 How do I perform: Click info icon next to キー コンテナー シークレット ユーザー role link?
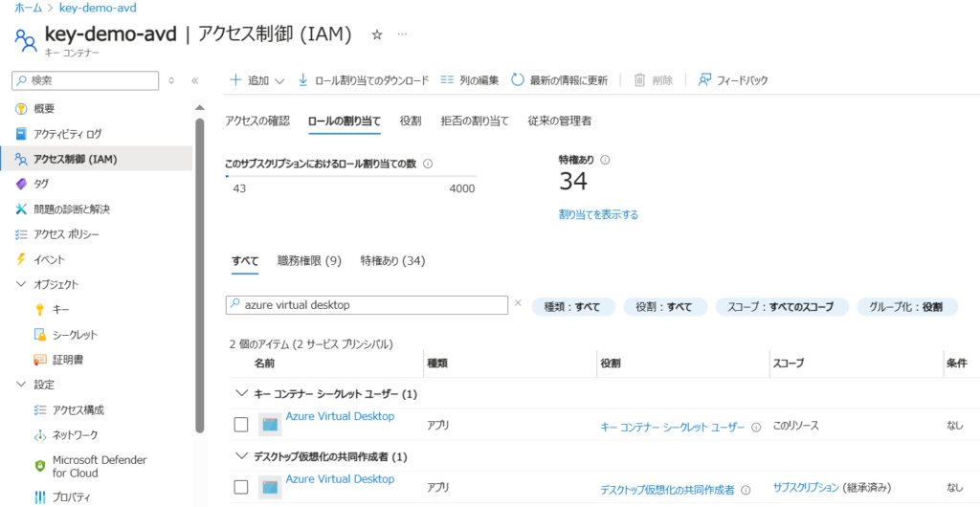[x=756, y=427]
